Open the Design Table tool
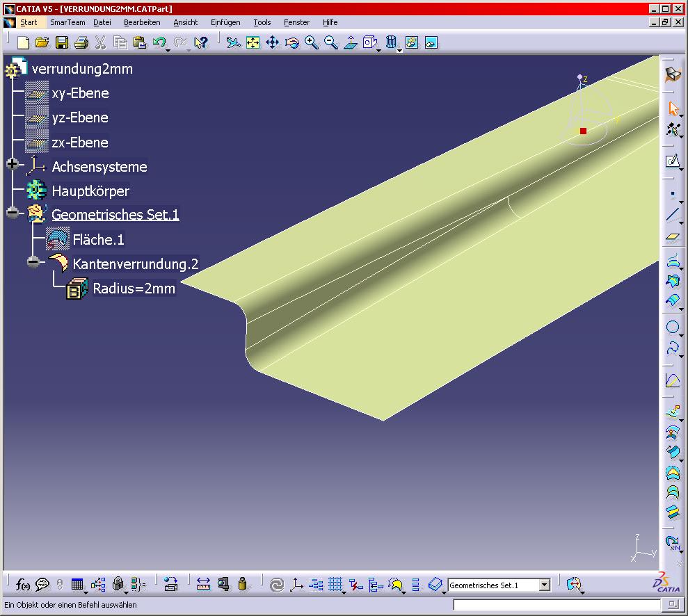 tap(77, 585)
